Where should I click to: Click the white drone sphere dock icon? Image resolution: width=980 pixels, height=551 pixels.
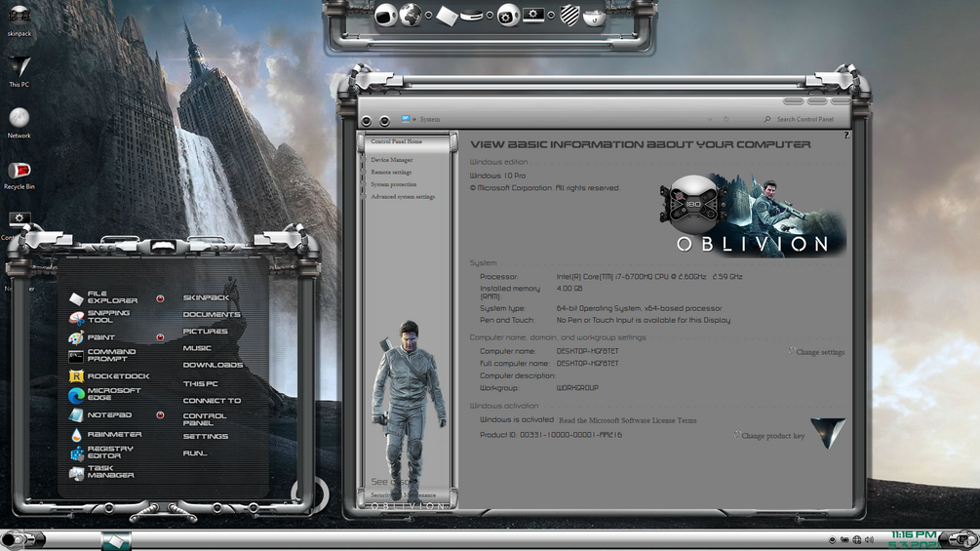[385, 15]
